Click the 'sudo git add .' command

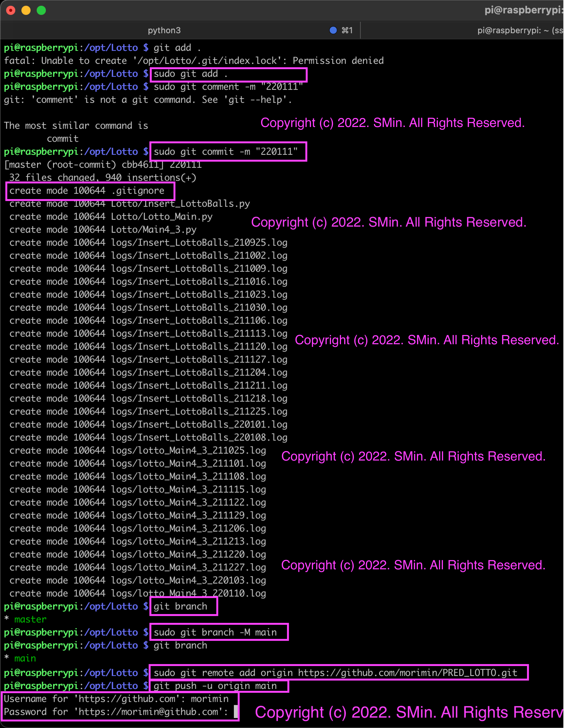pos(190,74)
